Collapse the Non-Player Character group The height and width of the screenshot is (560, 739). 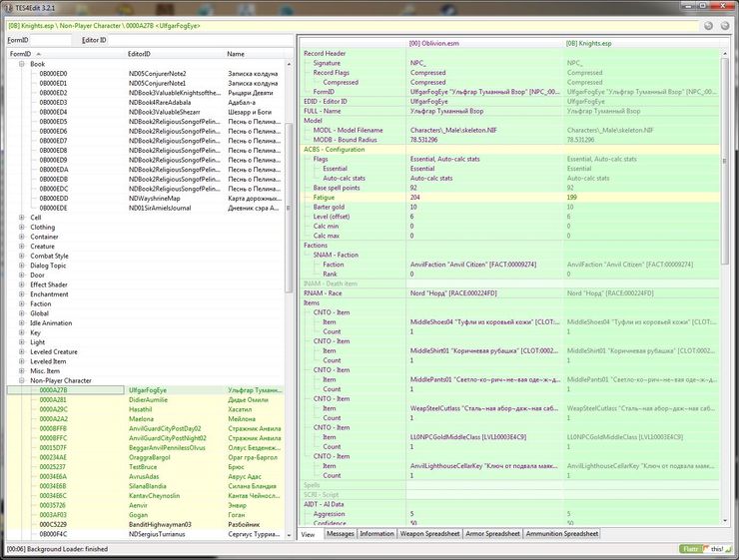point(22,380)
